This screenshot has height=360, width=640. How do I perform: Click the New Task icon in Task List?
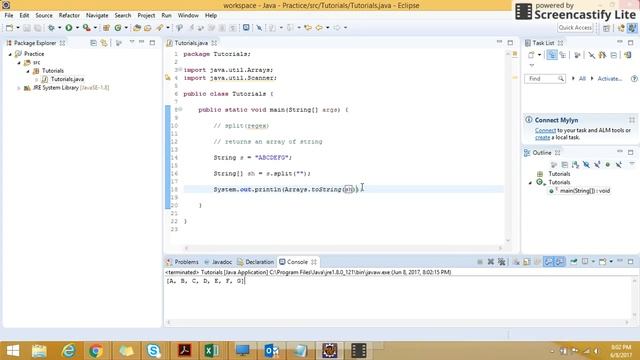(531, 55)
